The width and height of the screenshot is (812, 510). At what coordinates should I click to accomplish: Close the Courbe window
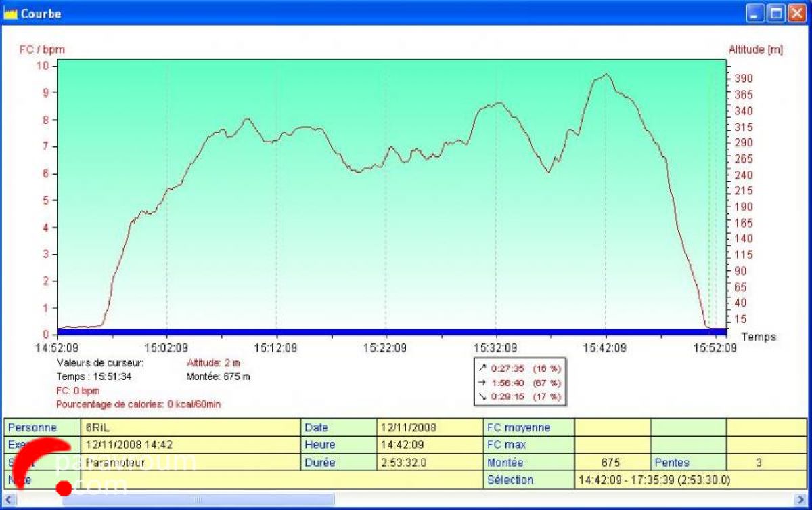click(x=796, y=14)
